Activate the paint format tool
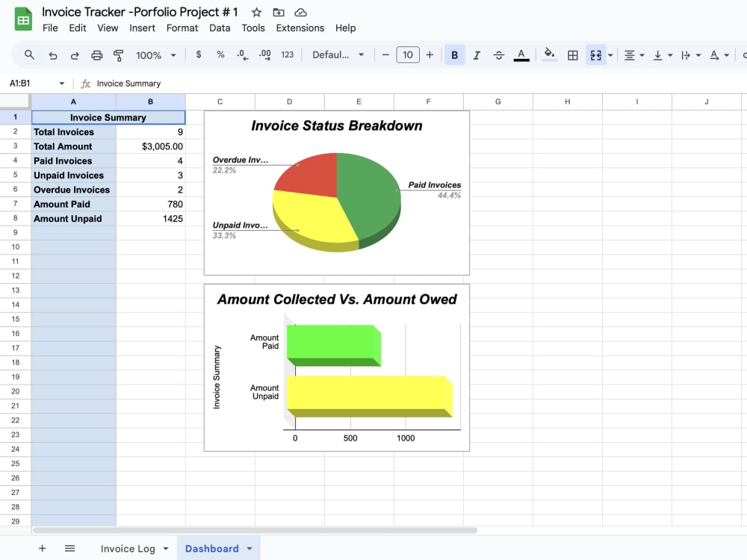 pos(118,55)
